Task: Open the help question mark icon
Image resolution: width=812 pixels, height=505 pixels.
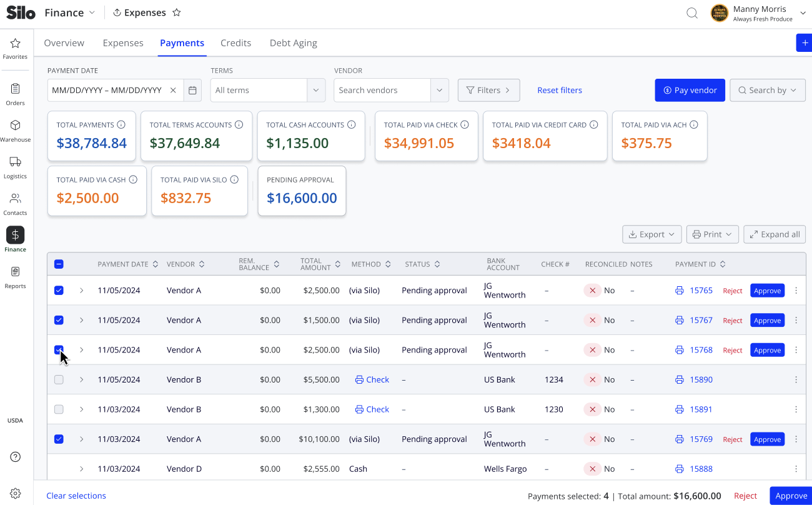Action: pos(16,457)
